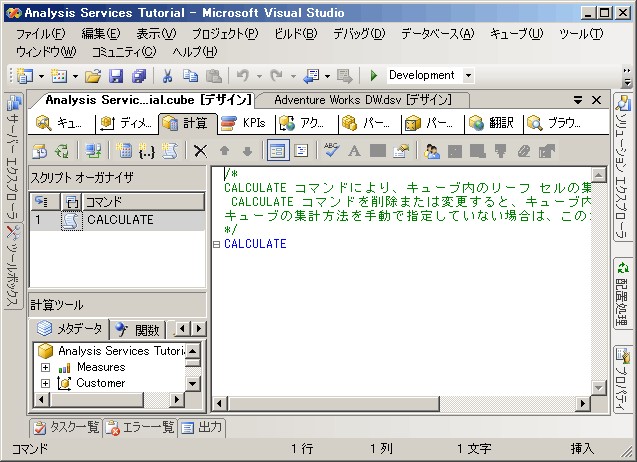Switch to the ブラウ... browser tab

coord(555,123)
